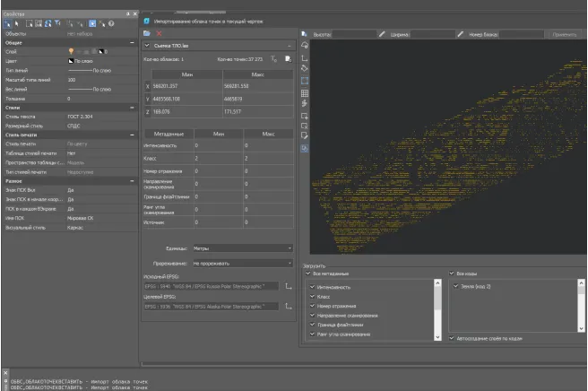Toggle the Интенсивность checkbox

pos(312,287)
